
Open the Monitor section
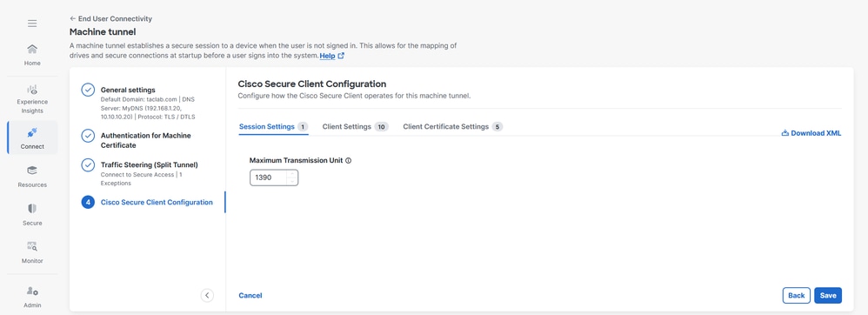click(x=32, y=252)
